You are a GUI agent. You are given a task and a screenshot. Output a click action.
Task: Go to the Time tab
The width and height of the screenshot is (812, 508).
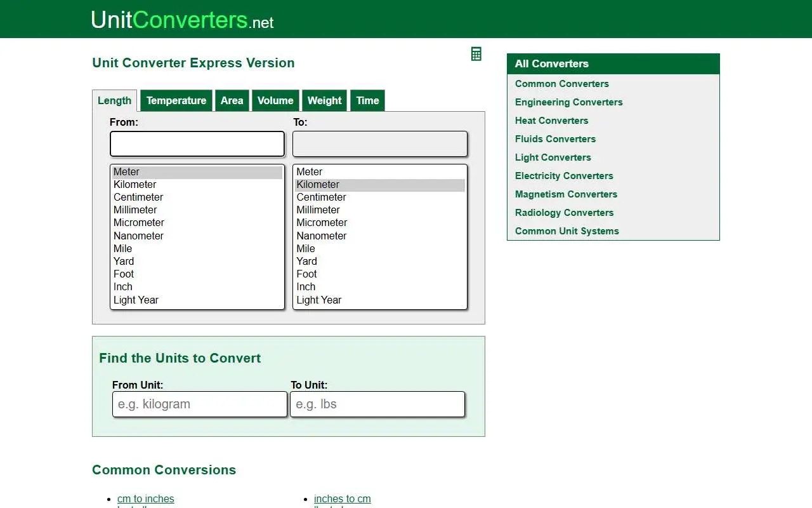(368, 100)
